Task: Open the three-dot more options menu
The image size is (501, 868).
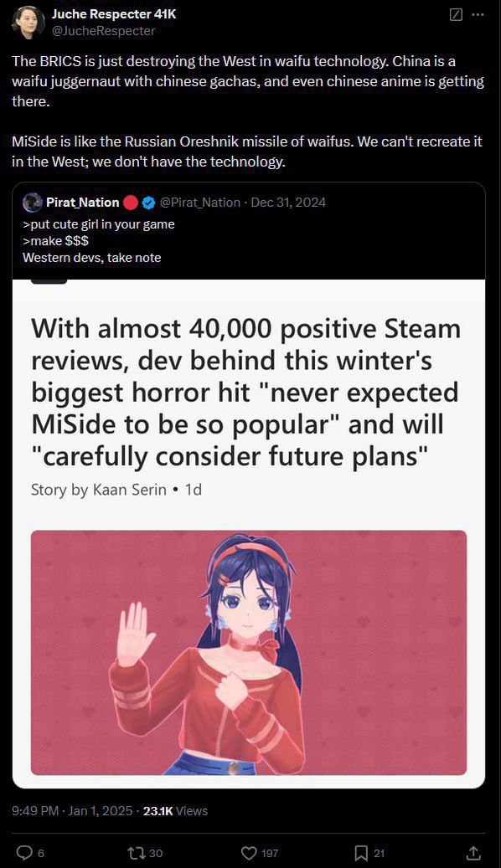Action: pyautogui.click(x=478, y=15)
